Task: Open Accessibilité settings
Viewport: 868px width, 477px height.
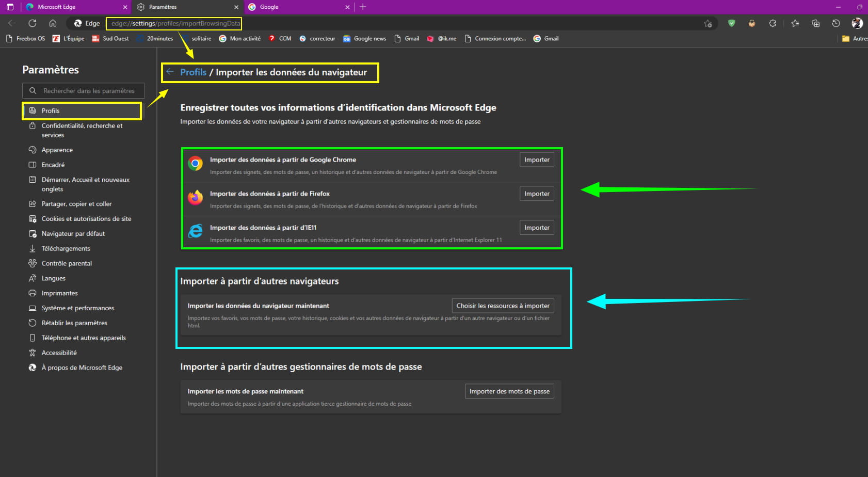Action: point(83,353)
